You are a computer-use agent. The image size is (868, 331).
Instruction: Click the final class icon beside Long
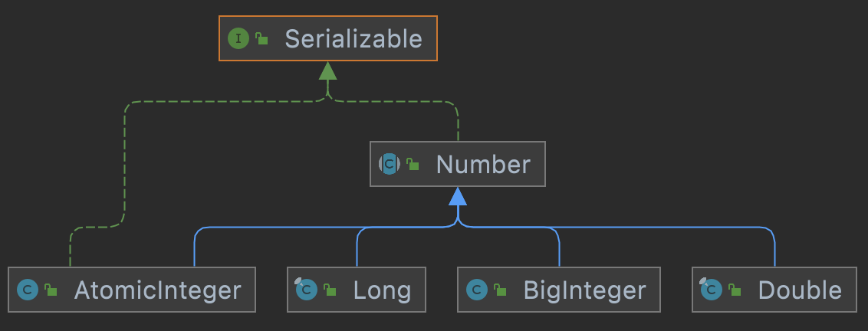coord(306,290)
